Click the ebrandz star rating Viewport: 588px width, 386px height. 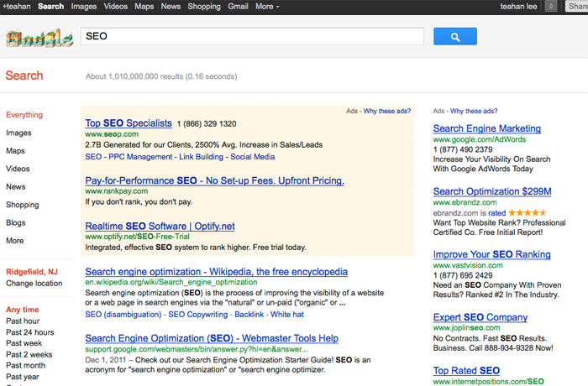(527, 213)
